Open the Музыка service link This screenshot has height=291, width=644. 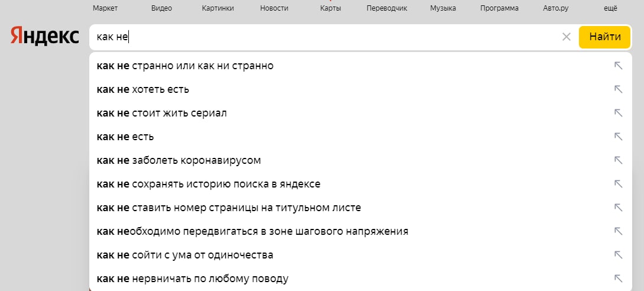tap(443, 8)
